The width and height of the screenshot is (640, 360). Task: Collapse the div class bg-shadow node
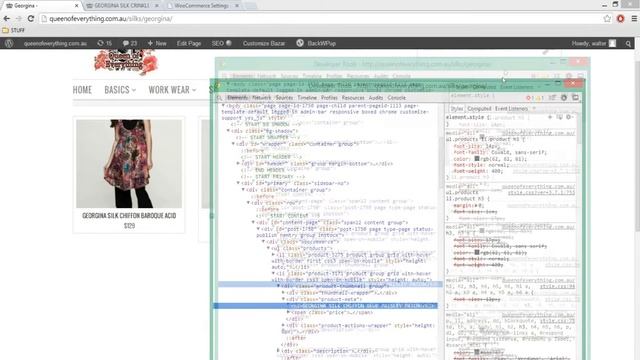229,131
